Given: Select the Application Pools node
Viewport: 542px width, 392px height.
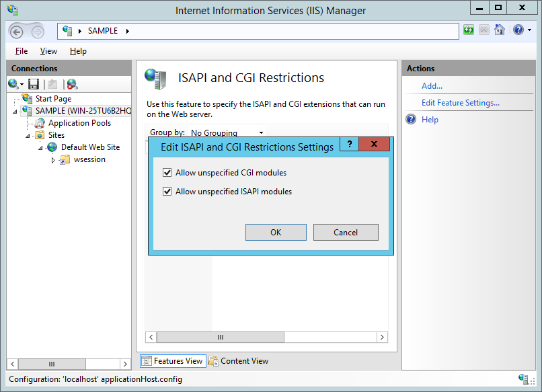Looking at the screenshot, I should pos(79,123).
